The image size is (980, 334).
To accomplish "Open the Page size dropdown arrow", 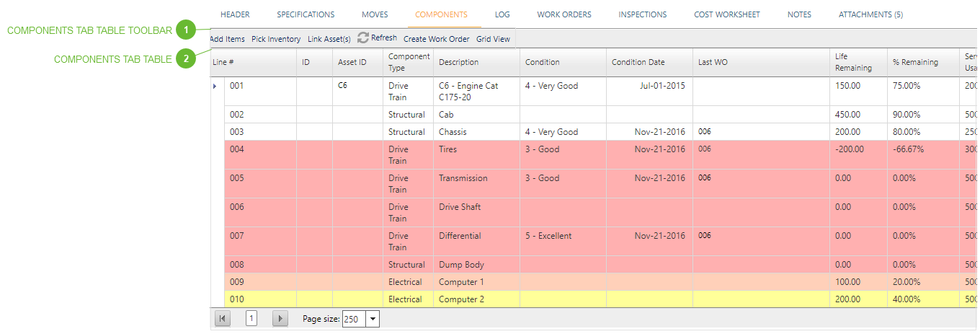I will [373, 318].
